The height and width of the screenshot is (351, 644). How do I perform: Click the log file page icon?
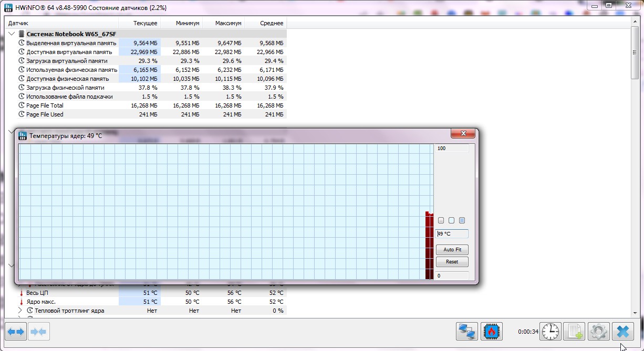tap(574, 332)
